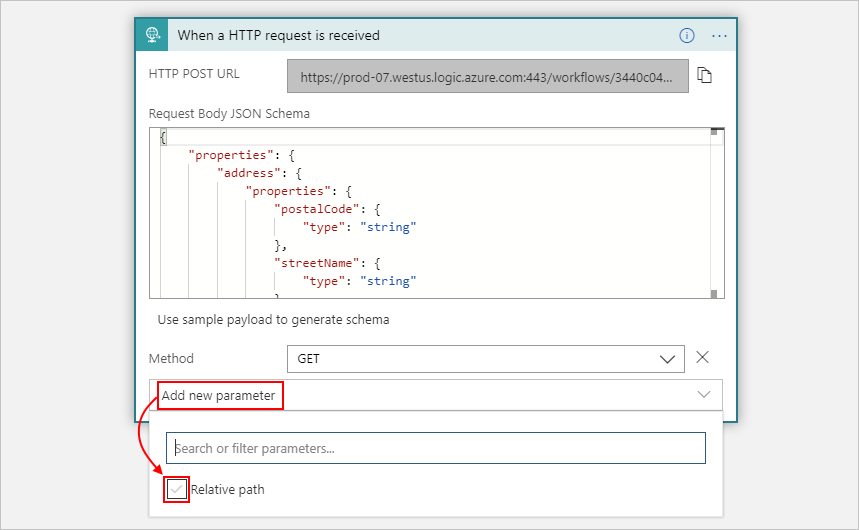Place cursor on the "postalCode" schema line
This screenshot has width=859, height=530.
317,209
